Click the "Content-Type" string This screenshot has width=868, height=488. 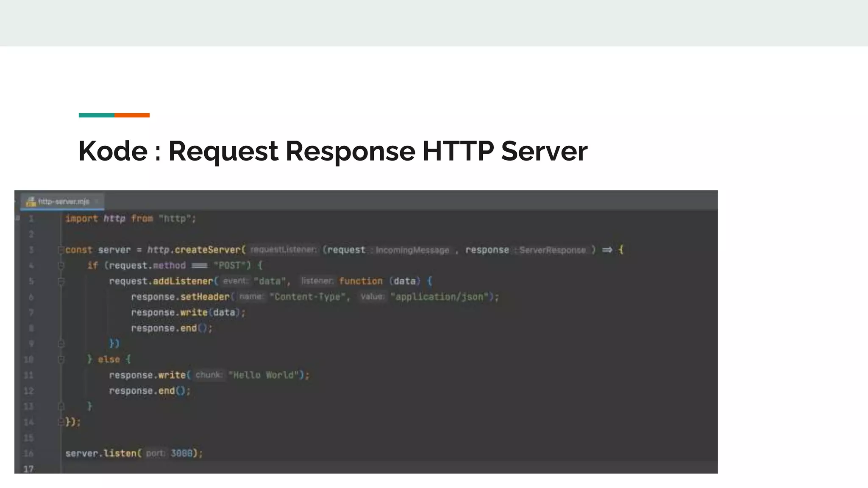click(308, 297)
